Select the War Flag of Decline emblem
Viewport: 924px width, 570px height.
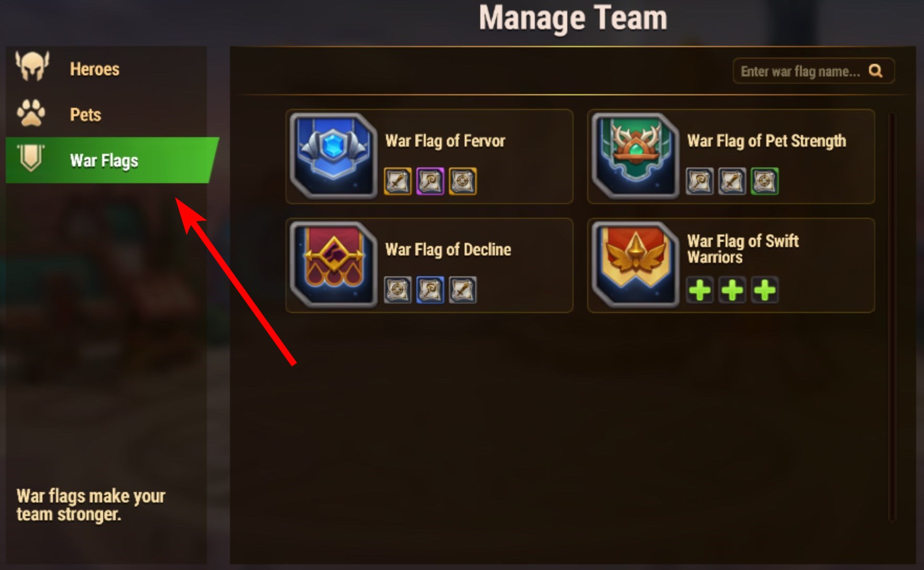click(333, 264)
